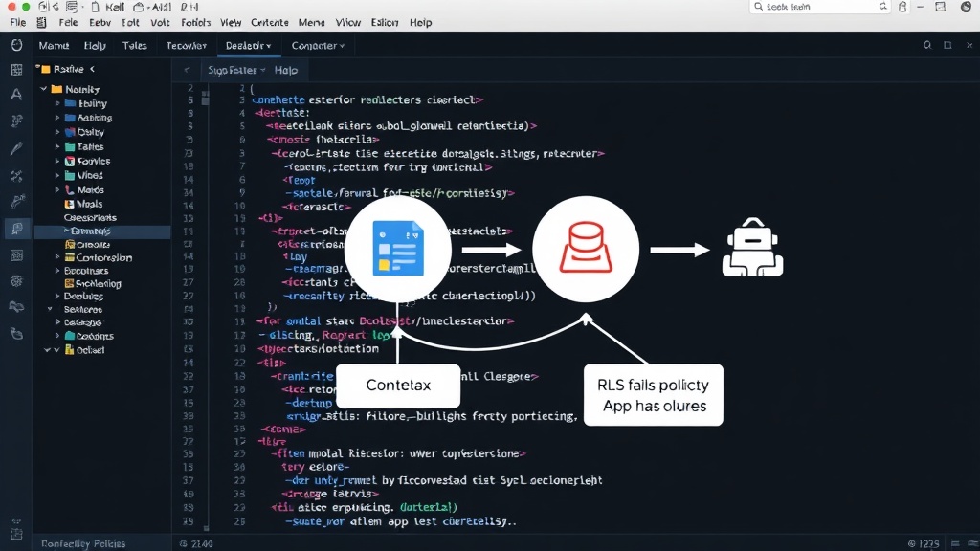Open the View menu in menu bar
The image size is (980, 551).
pyautogui.click(x=231, y=23)
